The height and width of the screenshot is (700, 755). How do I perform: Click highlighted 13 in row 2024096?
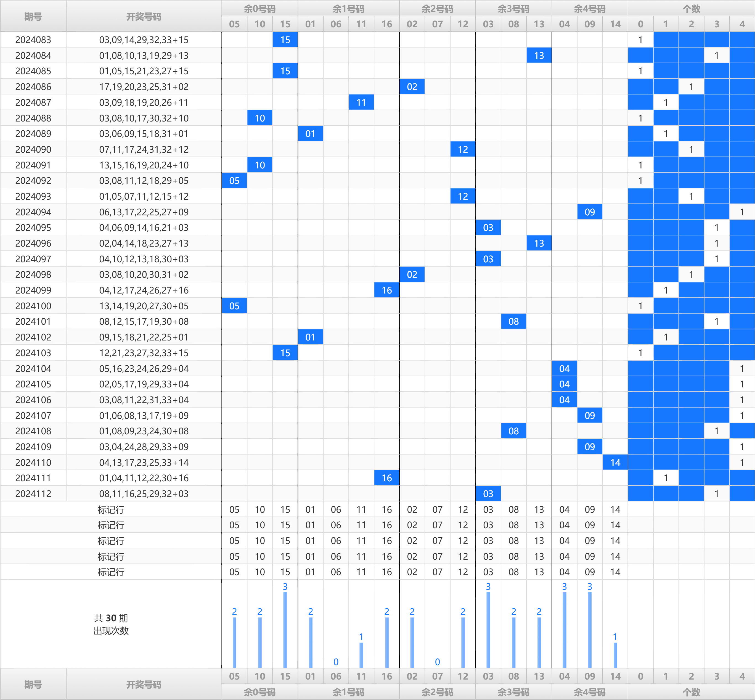point(539,243)
